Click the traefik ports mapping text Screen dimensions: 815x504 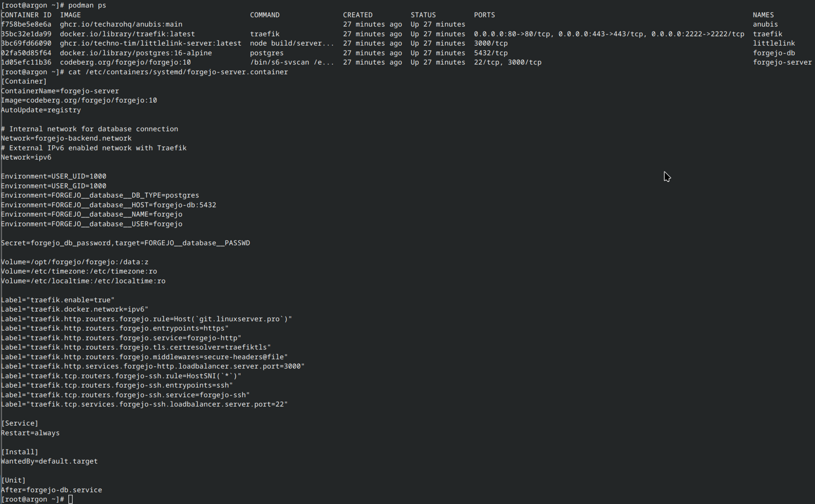point(608,34)
